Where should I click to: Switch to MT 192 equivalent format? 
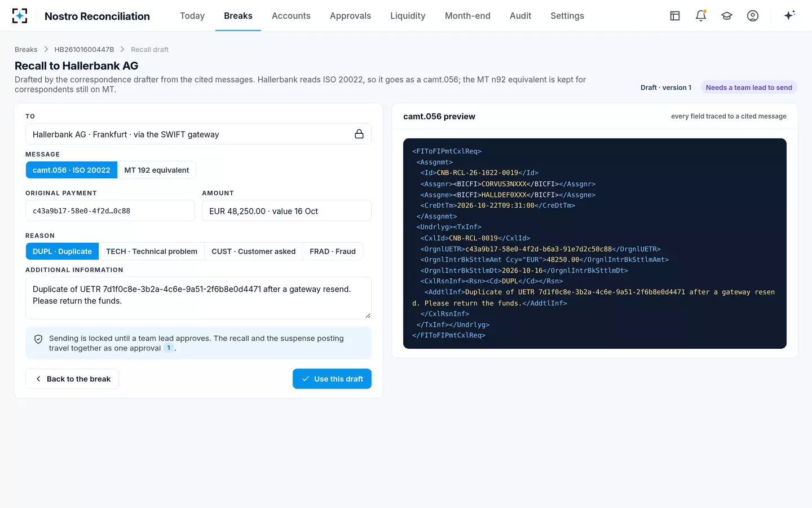[x=157, y=170]
